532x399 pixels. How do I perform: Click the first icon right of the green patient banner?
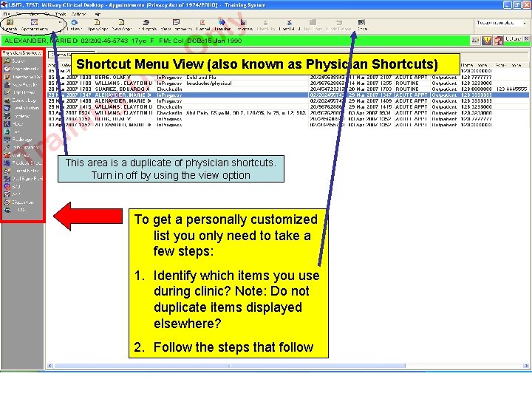[475, 41]
